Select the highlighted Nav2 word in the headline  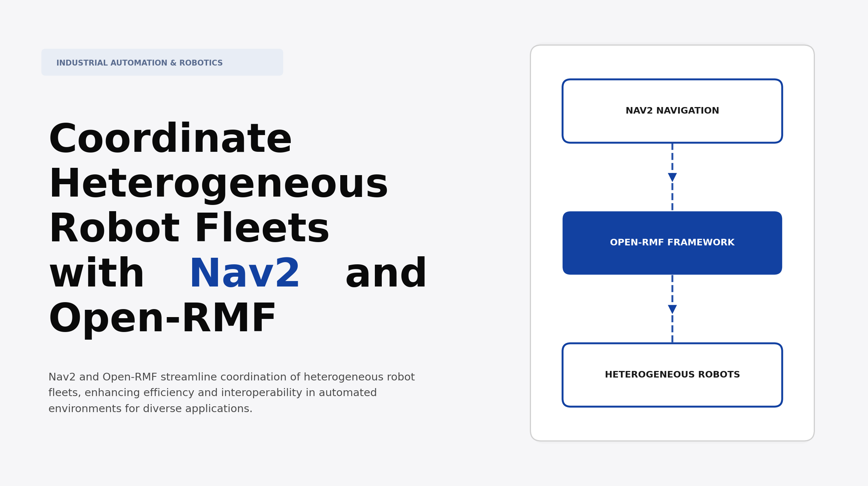tap(245, 273)
